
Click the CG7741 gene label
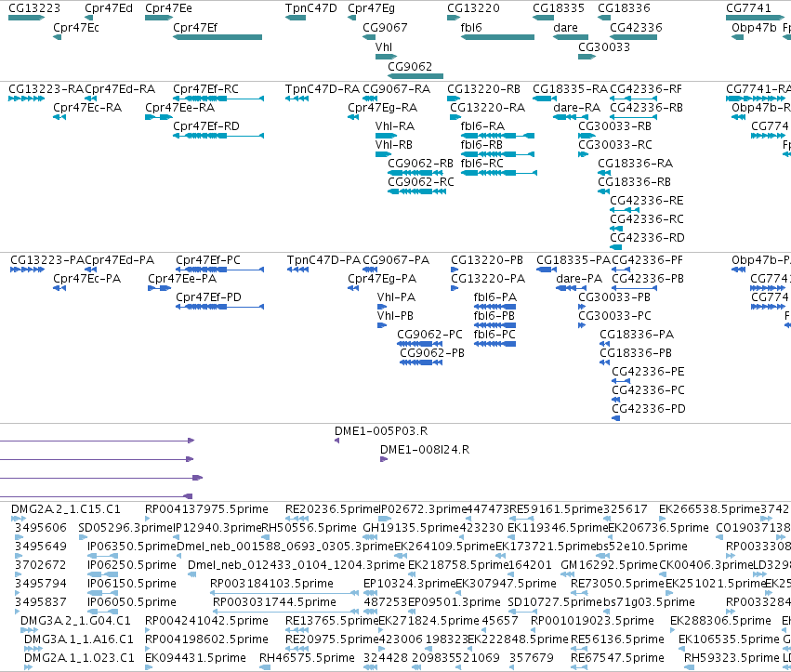pos(748,8)
